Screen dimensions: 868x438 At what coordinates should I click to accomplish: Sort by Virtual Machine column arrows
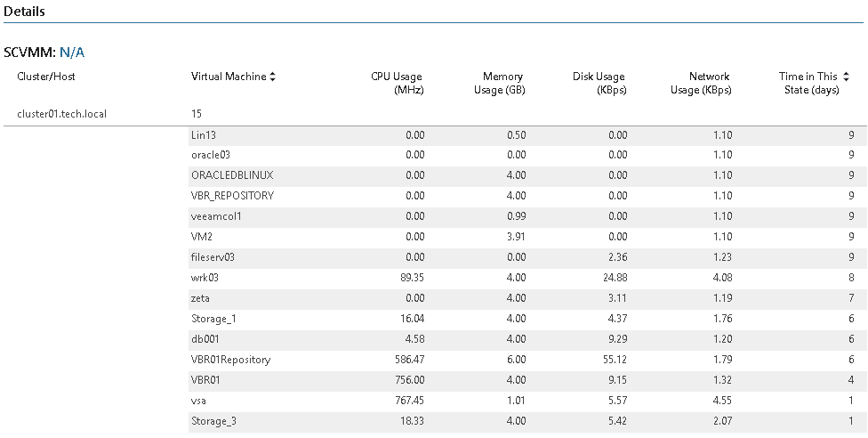(272, 77)
